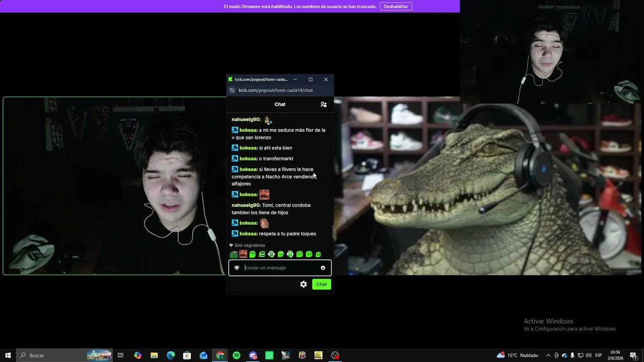
Task: Click message 'a mi me seduce más flor de la v'
Action: coord(278,134)
